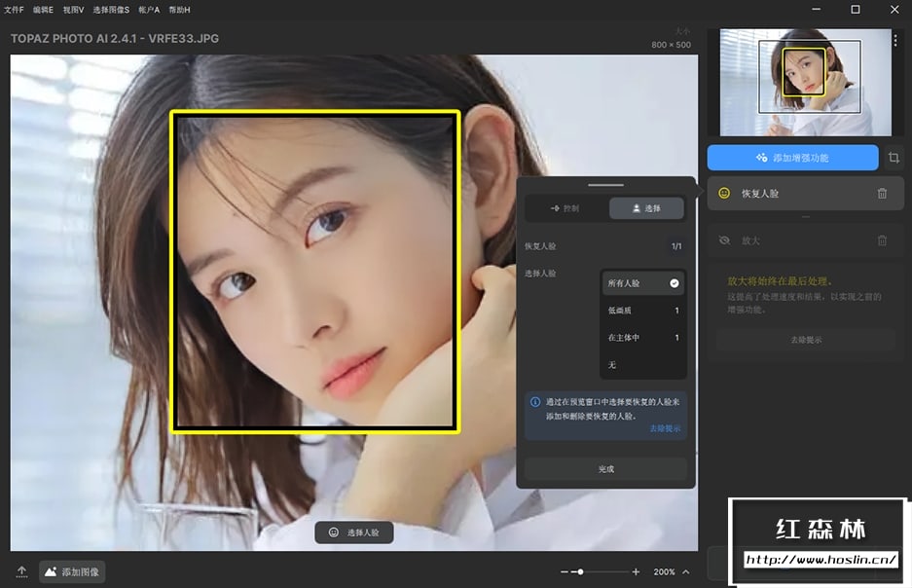The width and height of the screenshot is (912, 588).
Task: Switch to the 控制 tab
Action: (x=565, y=208)
